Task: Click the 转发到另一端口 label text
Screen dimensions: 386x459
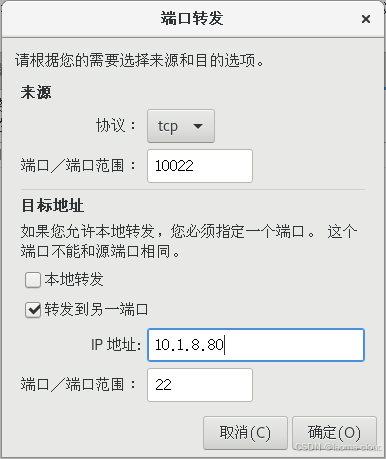Action: point(96,309)
